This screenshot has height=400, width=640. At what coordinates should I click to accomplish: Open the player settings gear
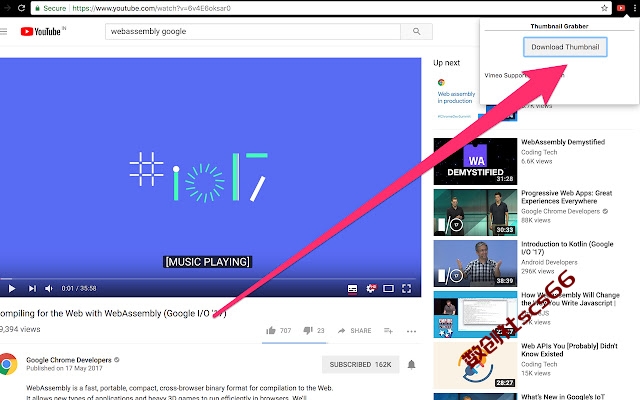[x=371, y=289]
